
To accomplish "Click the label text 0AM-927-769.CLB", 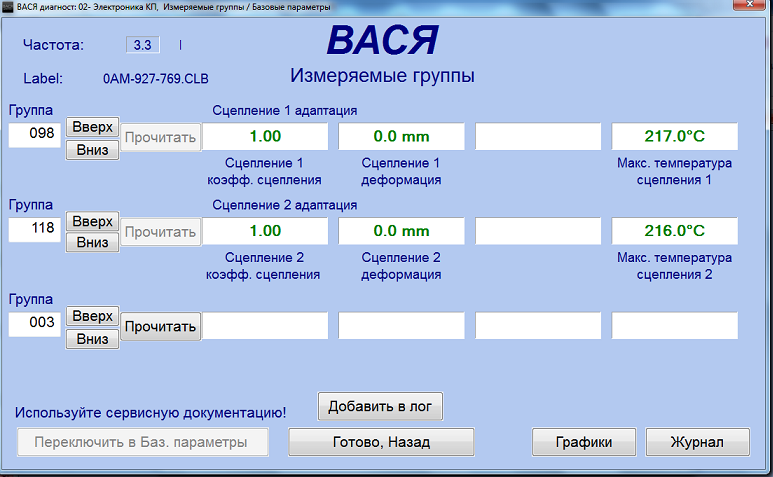I will point(156,79).
